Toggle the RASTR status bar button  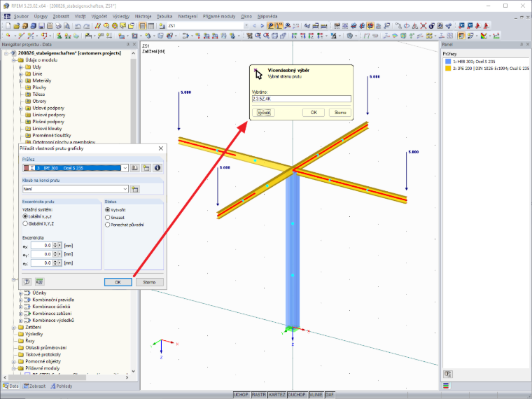coord(258,395)
